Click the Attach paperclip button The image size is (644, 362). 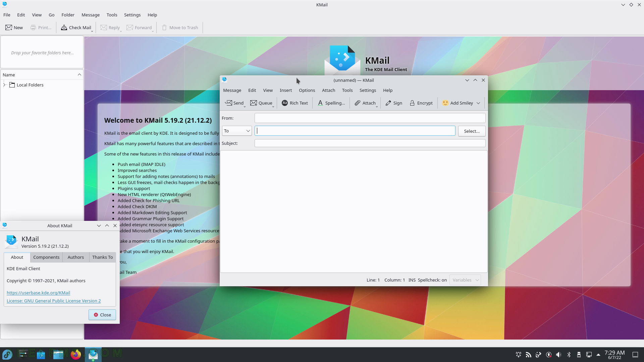(x=365, y=103)
